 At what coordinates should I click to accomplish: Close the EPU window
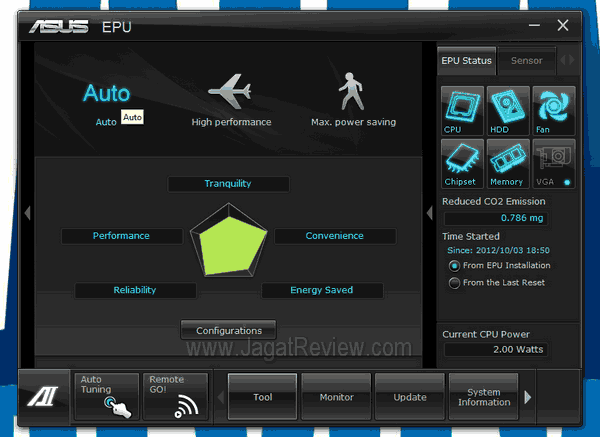[x=563, y=26]
